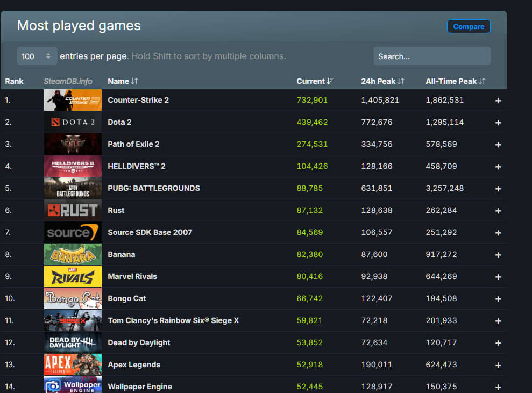This screenshot has width=532, height=393.
Task: Click plus icon for Dota 2 row
Action: pyautogui.click(x=498, y=123)
